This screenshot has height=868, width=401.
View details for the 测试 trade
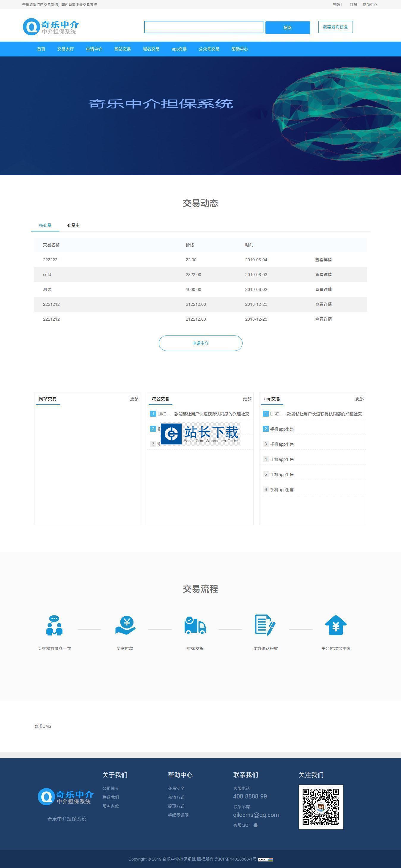coord(323,289)
